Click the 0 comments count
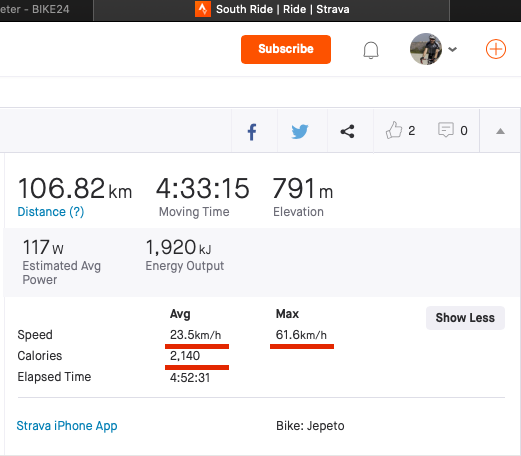 click(464, 131)
